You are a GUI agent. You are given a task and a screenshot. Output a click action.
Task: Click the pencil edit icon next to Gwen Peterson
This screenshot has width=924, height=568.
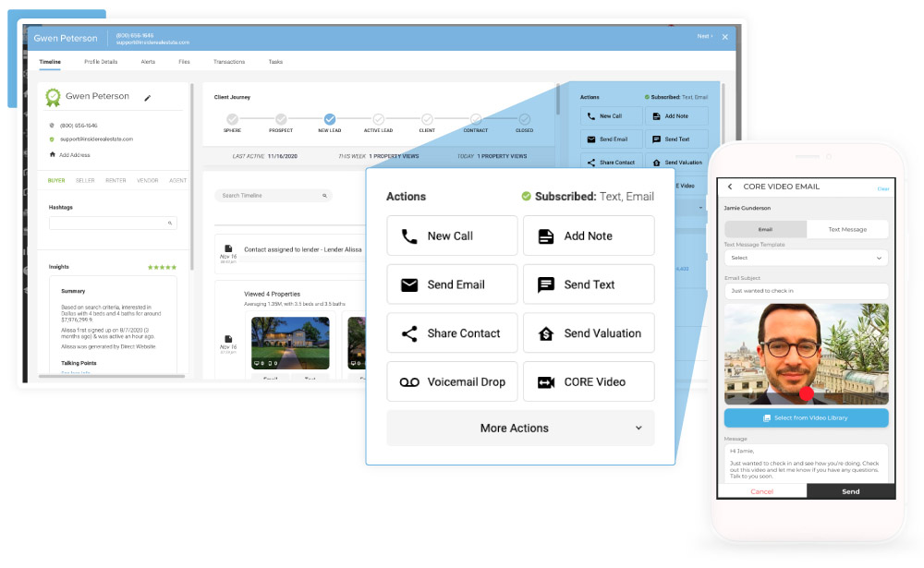coord(147,98)
